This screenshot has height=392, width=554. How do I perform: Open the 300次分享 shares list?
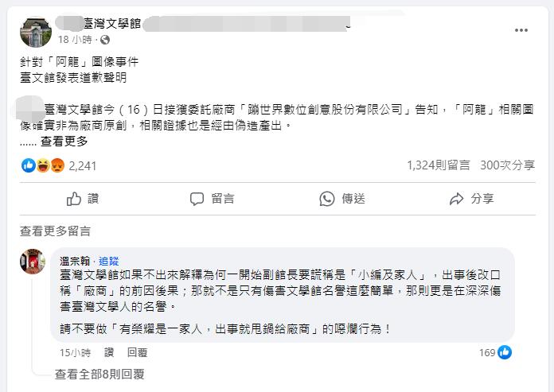pos(505,165)
